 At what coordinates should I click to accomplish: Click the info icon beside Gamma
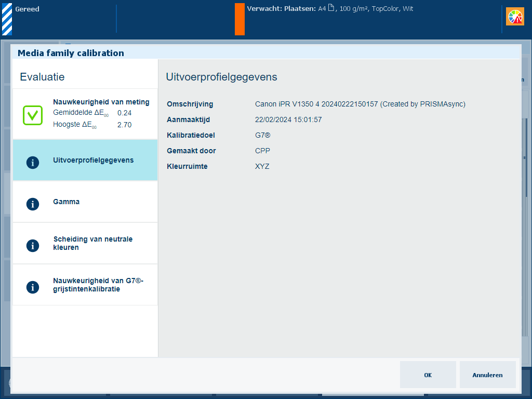33,204
